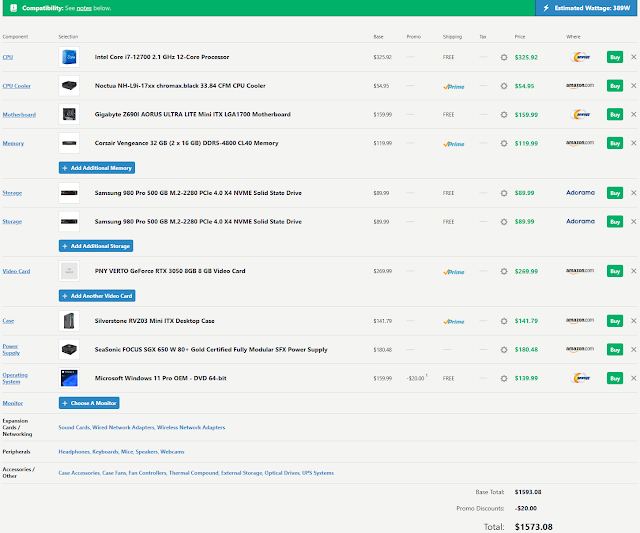640x533 pixels.
Task: Open price settings gear for Silverstone RVZ03 case
Action: (504, 321)
